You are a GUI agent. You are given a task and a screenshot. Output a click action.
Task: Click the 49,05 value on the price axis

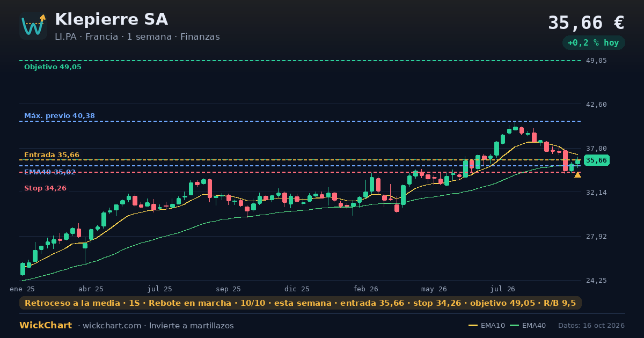coord(596,61)
